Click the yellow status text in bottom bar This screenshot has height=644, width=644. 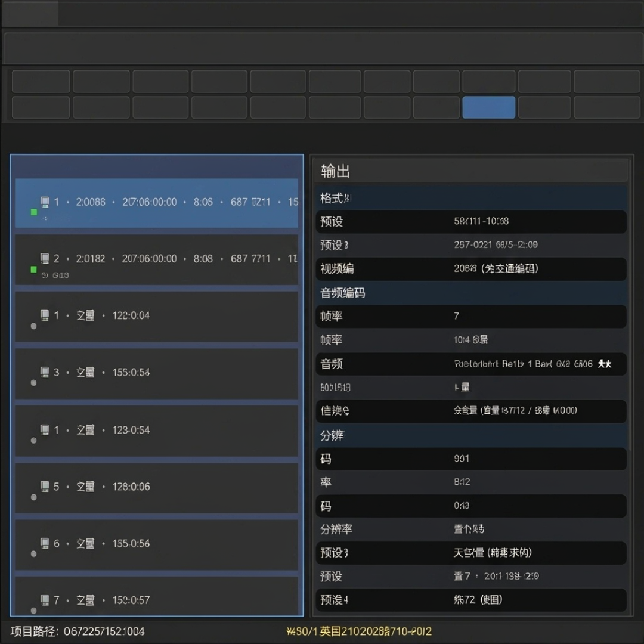click(x=359, y=631)
